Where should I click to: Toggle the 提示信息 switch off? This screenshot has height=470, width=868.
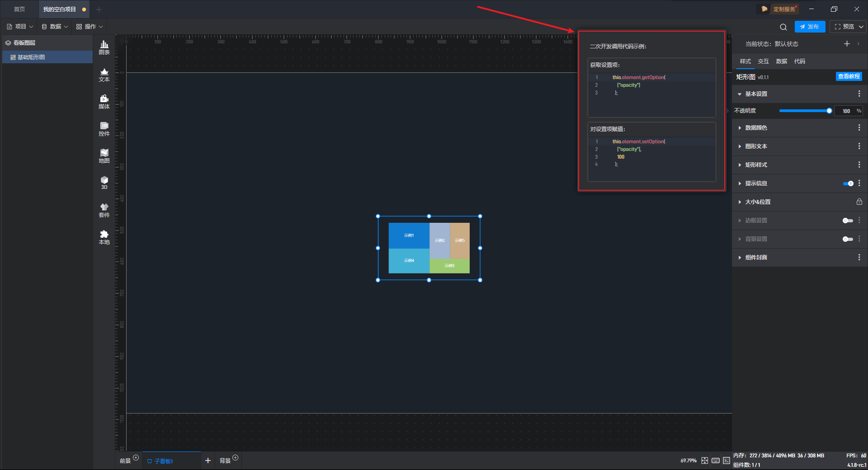848,183
